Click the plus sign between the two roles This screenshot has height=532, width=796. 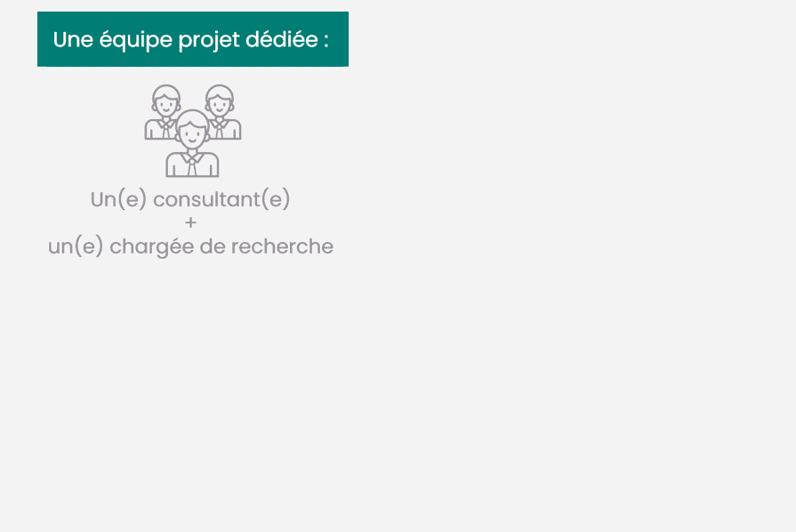click(x=191, y=222)
